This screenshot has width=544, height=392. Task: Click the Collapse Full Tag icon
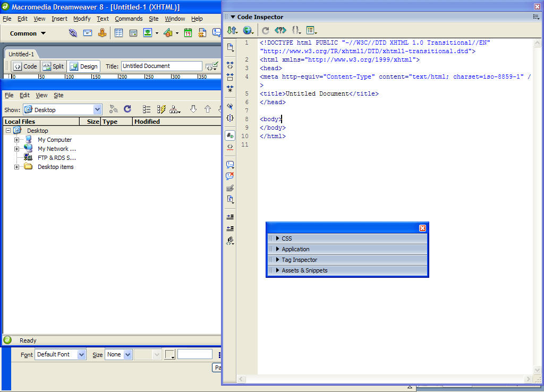230,65
